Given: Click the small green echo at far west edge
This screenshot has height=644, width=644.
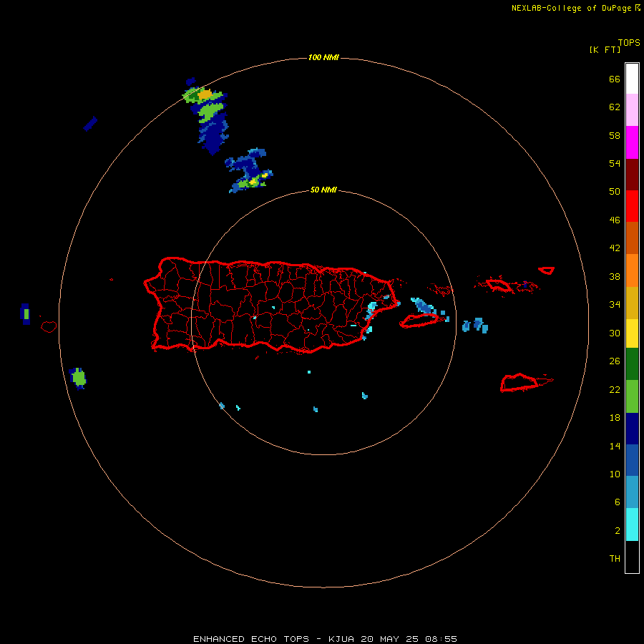Looking at the screenshot, I should (26, 314).
